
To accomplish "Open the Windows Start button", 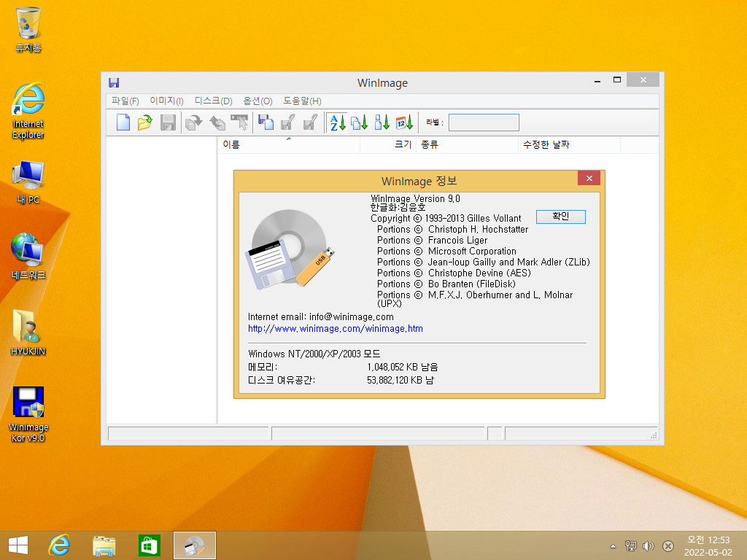I will click(18, 545).
